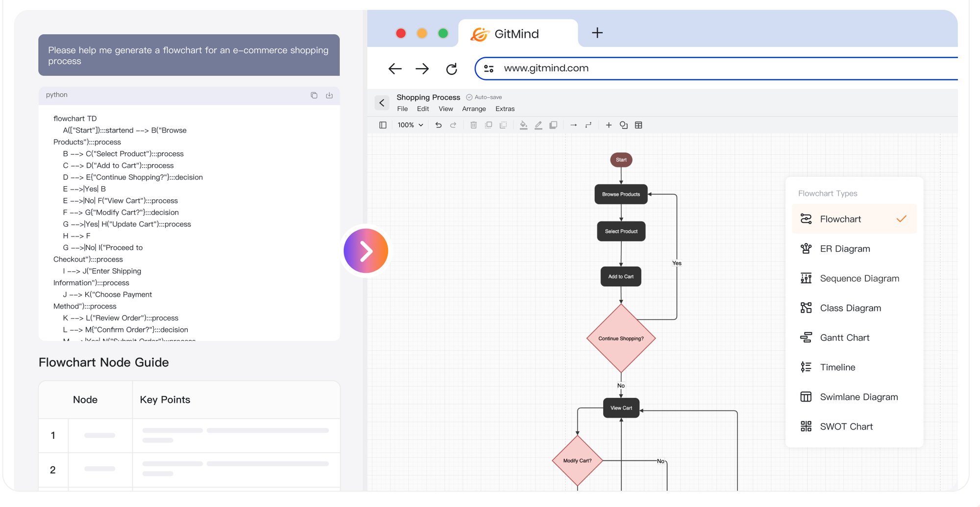Screen dimensions: 980x507
Task: Open the 100% zoom level dropdown
Action: (410, 125)
